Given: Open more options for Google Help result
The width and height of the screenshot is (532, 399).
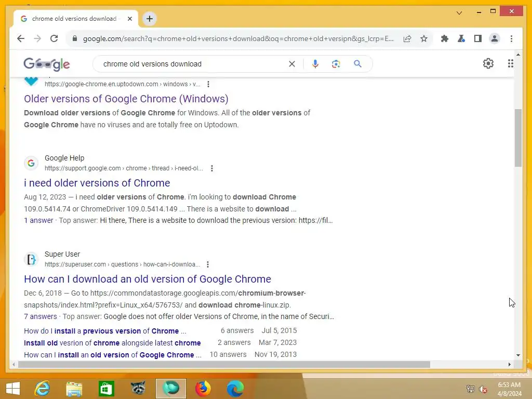Looking at the screenshot, I should (212, 168).
